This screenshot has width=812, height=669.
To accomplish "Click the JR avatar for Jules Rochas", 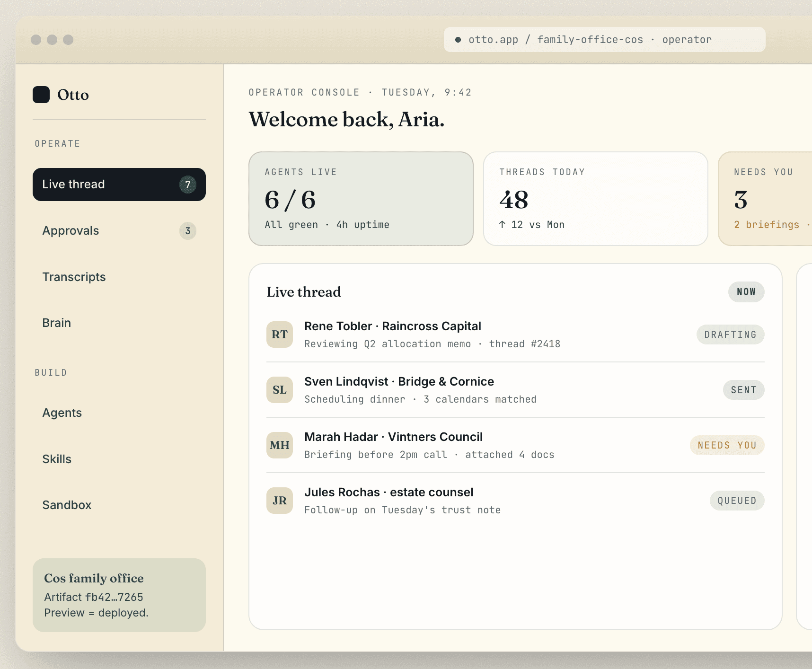I will (x=280, y=501).
